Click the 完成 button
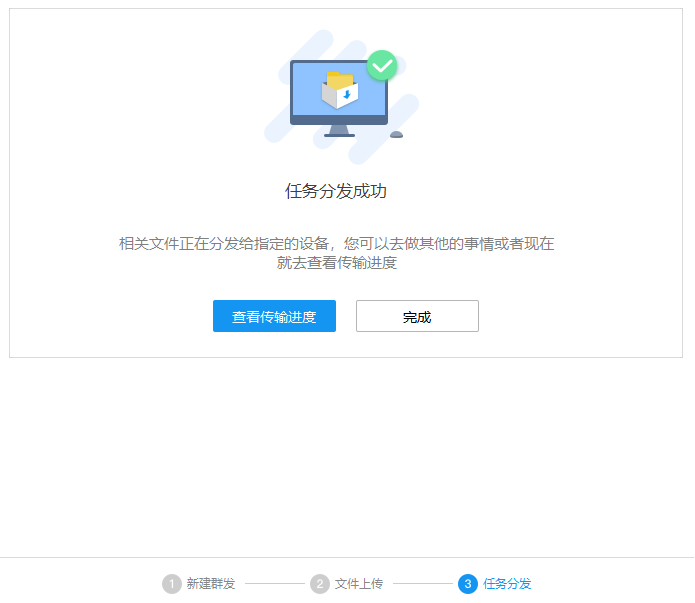The height and width of the screenshot is (603, 695). pyautogui.click(x=417, y=316)
